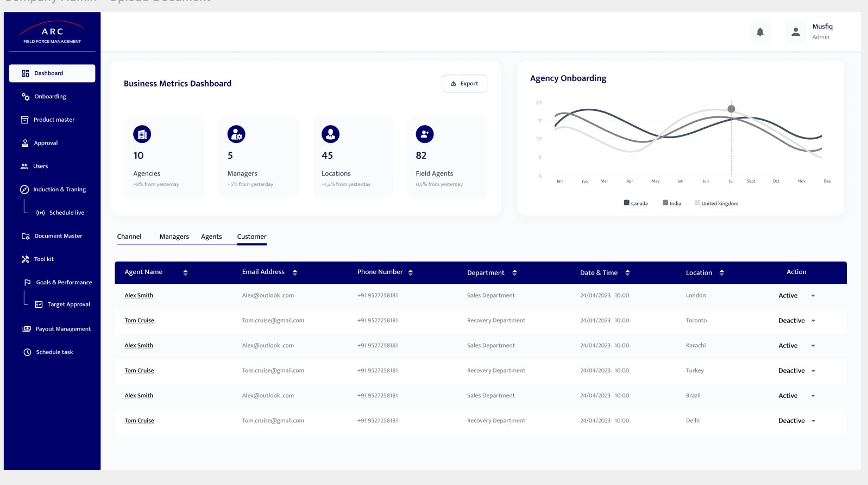Open Dashboard in the sidebar menu

(x=52, y=73)
